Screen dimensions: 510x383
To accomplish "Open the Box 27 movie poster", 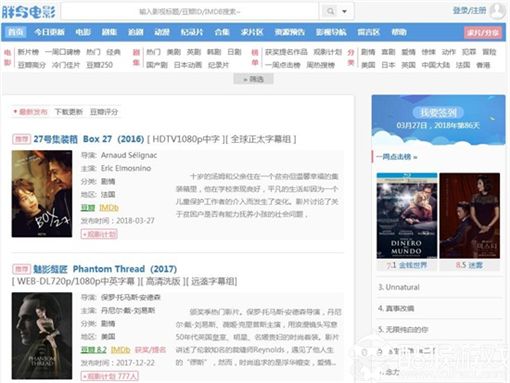I will click(x=42, y=194).
